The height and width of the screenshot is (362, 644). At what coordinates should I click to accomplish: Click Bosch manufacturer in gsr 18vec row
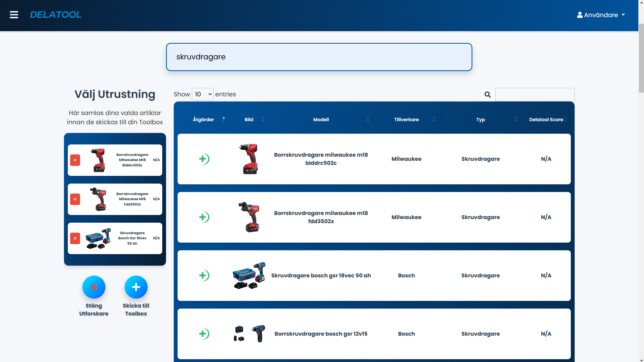coord(407,276)
